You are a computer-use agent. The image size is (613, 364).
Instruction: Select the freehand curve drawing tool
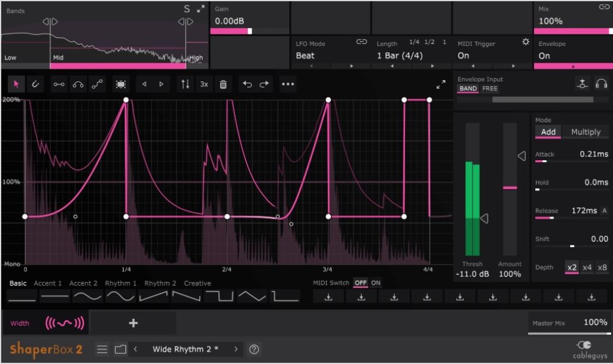point(36,84)
